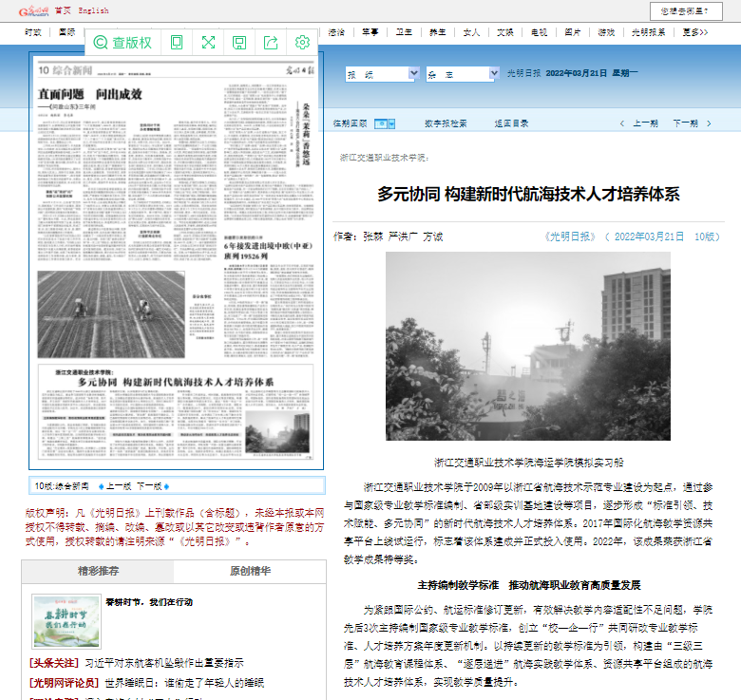The image size is (741, 700).
Task: Click the 您想去哪里? button
Action: tap(690, 10)
